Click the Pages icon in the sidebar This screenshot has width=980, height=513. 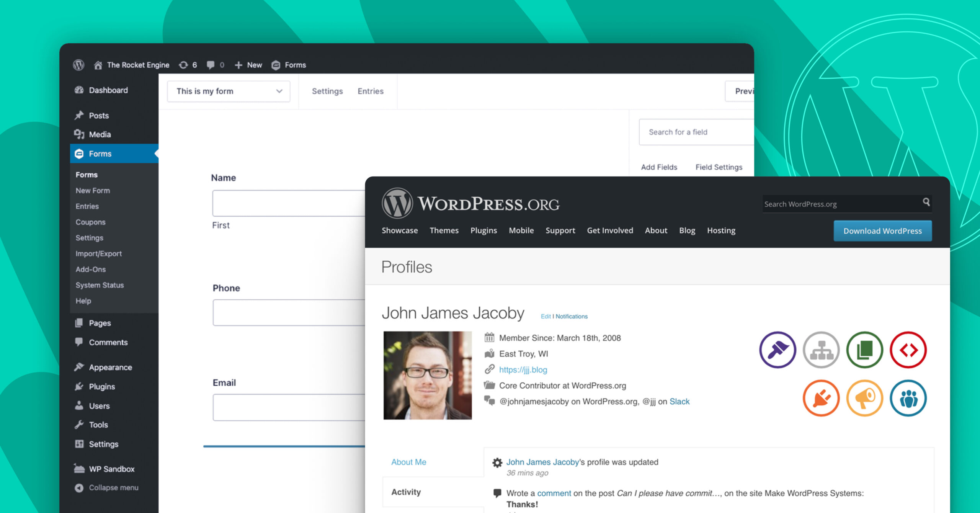click(79, 323)
